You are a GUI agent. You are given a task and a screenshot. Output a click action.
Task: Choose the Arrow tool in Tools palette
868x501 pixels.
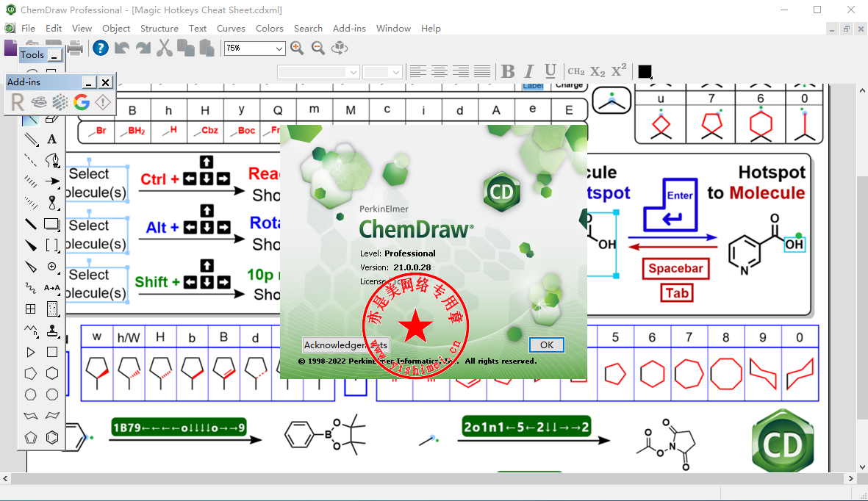coord(52,181)
